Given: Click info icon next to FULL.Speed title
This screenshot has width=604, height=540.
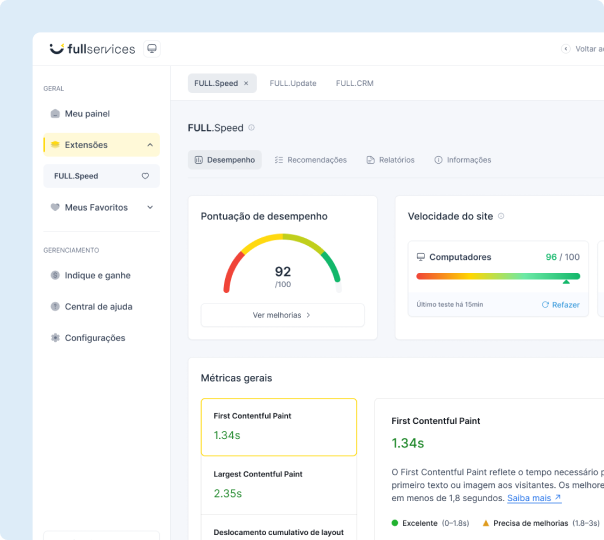Looking at the screenshot, I should [251, 128].
